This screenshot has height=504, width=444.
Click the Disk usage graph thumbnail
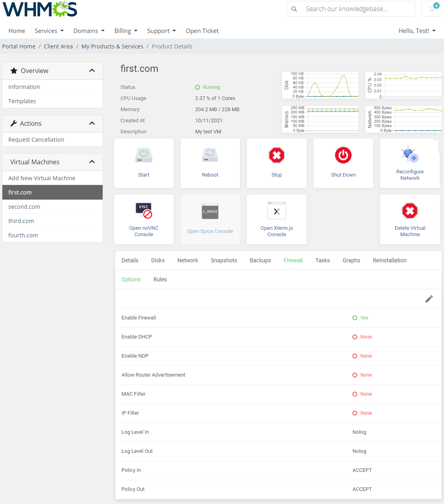[x=320, y=85]
